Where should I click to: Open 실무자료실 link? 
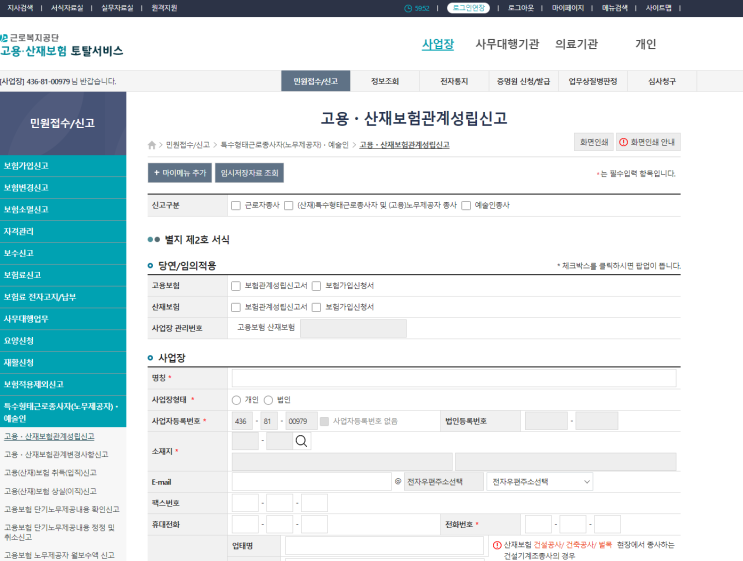(117, 8)
